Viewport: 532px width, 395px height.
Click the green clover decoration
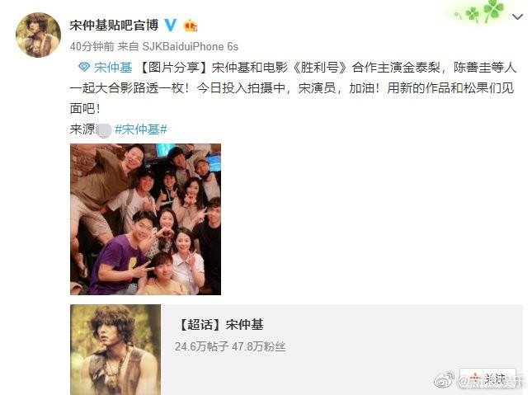point(480,12)
